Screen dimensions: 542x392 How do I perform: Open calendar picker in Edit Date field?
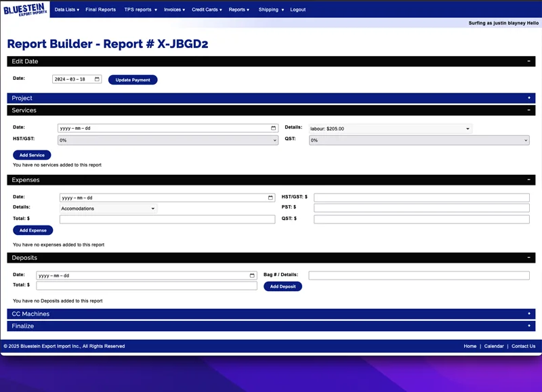click(97, 79)
